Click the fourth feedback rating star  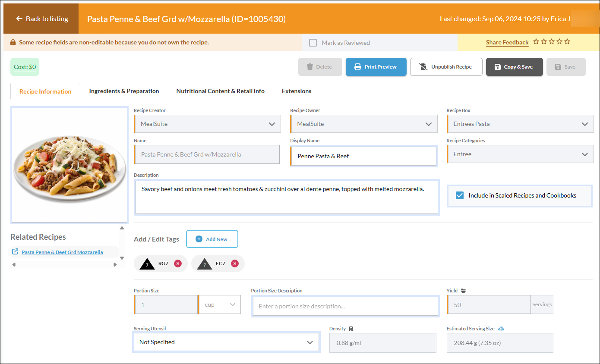tap(559, 42)
